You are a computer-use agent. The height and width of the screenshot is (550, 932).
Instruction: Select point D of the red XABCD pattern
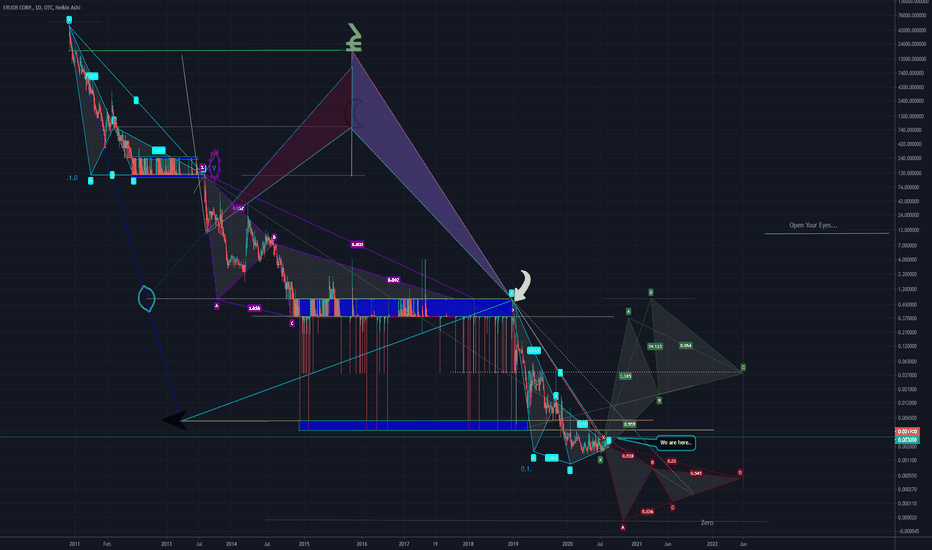click(740, 473)
